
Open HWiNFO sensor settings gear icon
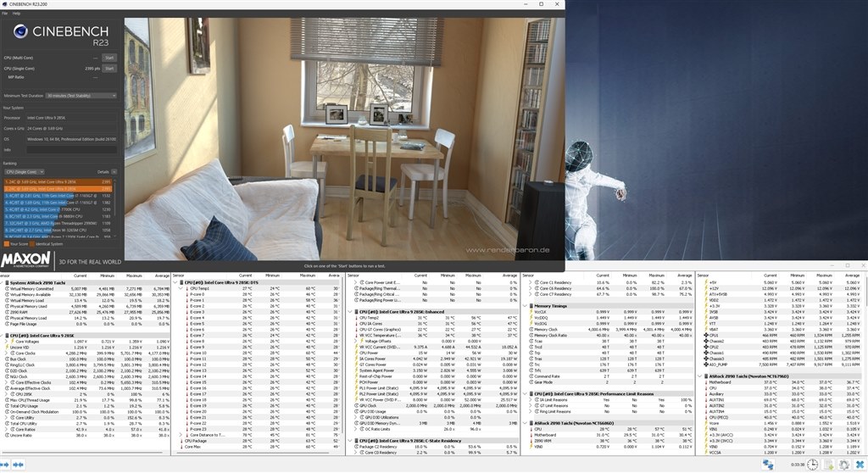pos(843,465)
